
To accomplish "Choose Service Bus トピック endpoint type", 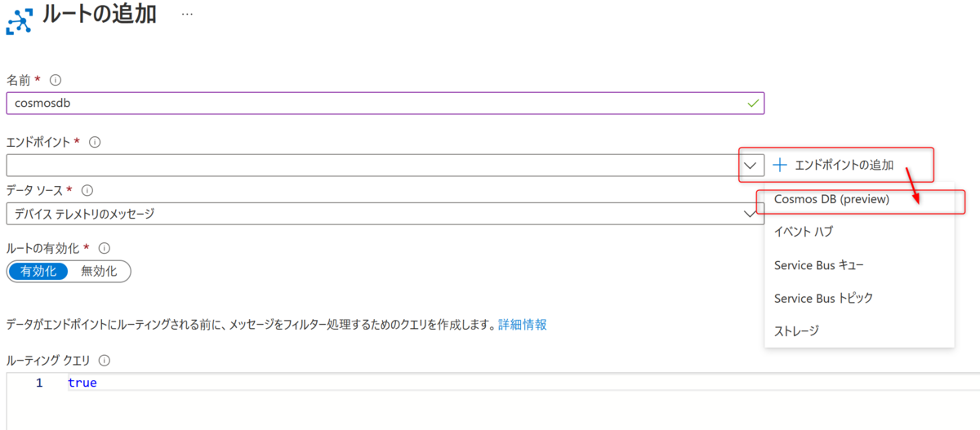I will 823,298.
